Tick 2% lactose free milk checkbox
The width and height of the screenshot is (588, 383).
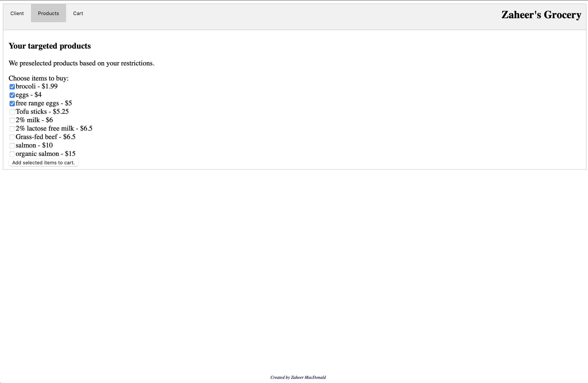pyautogui.click(x=12, y=129)
